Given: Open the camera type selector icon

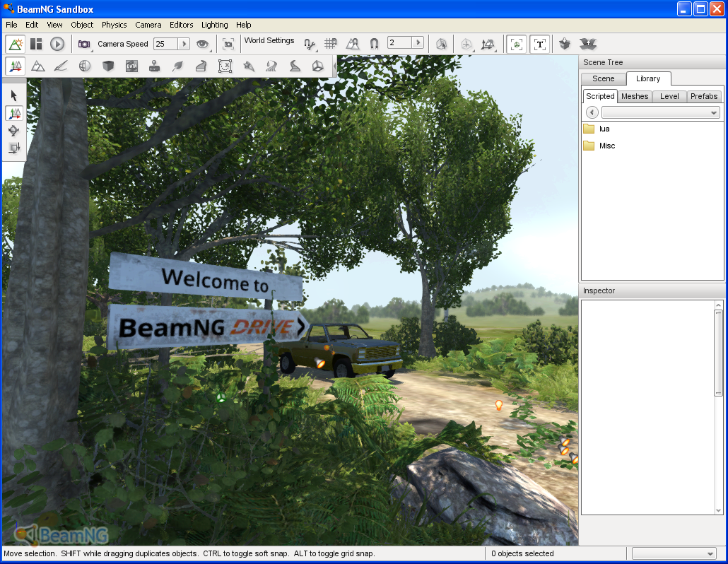Looking at the screenshot, I should [85, 44].
